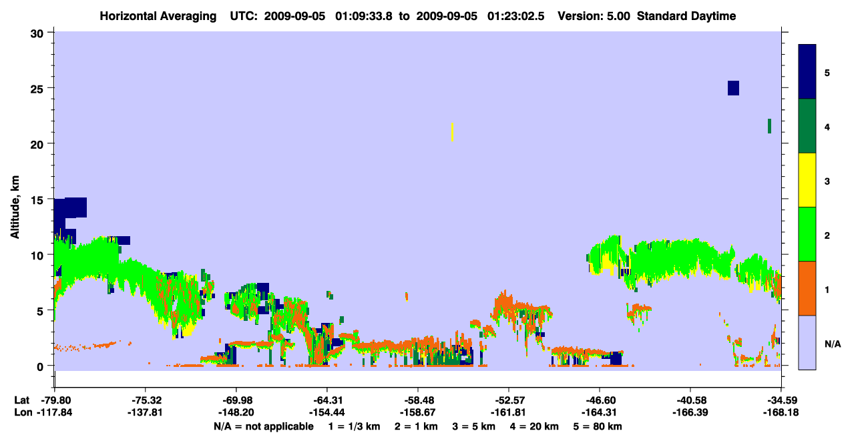The image size is (868, 445).
Task: Click the 'Lat' row label
Action: pyautogui.click(x=21, y=400)
